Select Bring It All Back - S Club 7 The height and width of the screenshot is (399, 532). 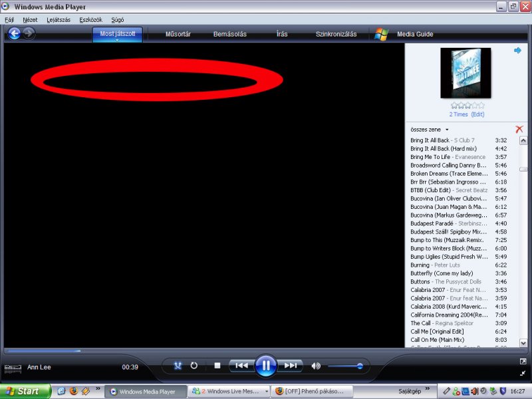click(x=458, y=140)
